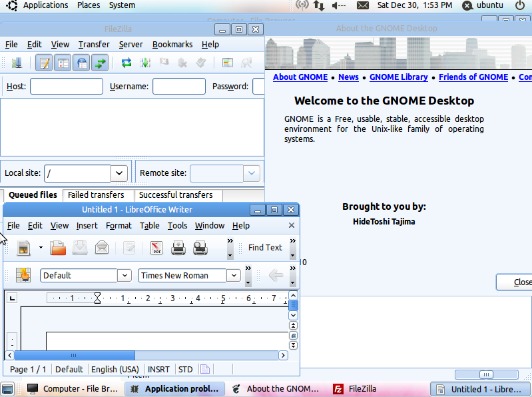Image resolution: width=532 pixels, height=397 pixels.
Task: Refresh file lists in FileZilla toolbar
Action: pyautogui.click(x=127, y=63)
